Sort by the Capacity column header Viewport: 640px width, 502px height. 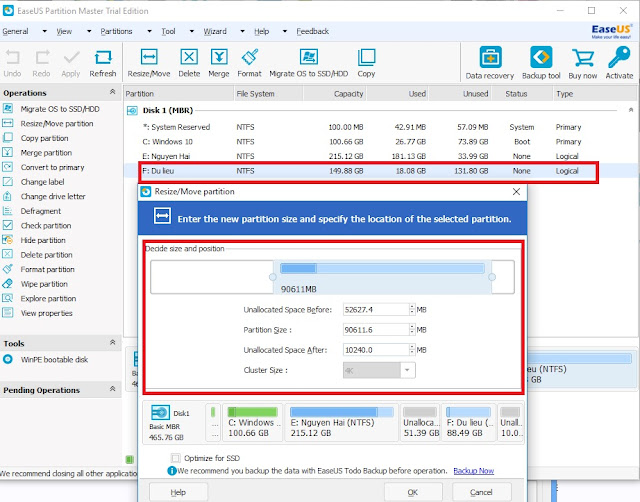tap(334, 94)
